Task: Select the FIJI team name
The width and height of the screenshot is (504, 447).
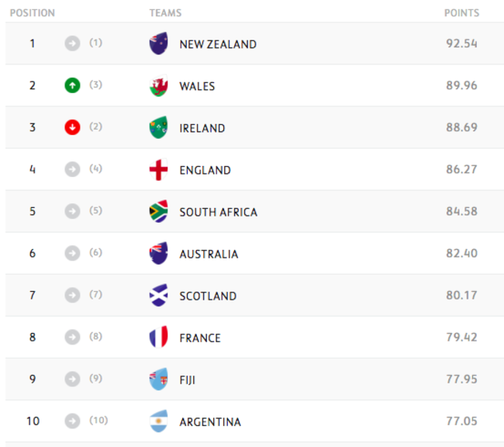Action: pos(189,379)
